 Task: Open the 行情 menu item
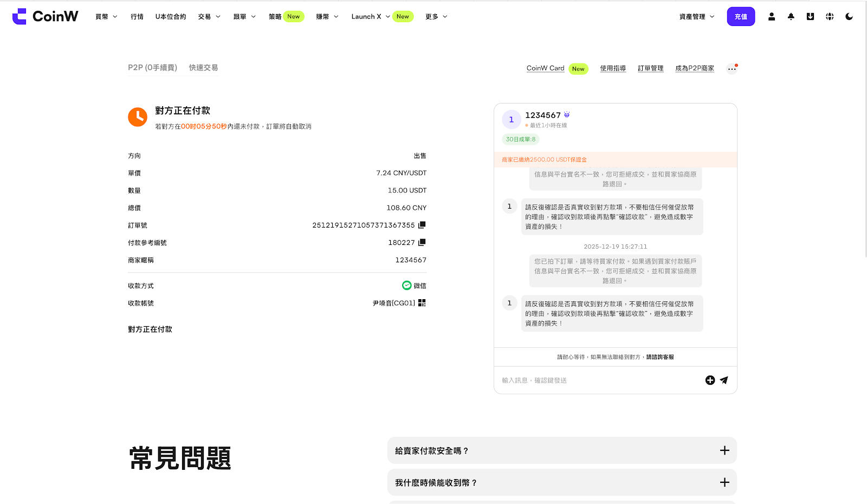pos(137,17)
